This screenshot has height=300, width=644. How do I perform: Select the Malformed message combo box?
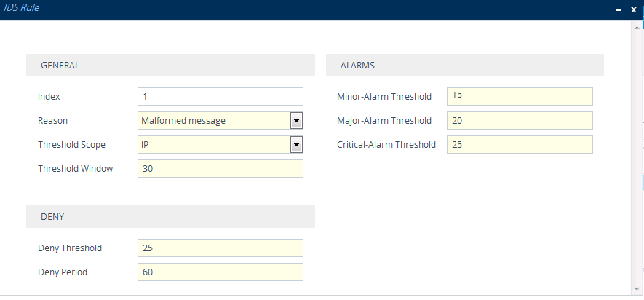click(x=214, y=121)
